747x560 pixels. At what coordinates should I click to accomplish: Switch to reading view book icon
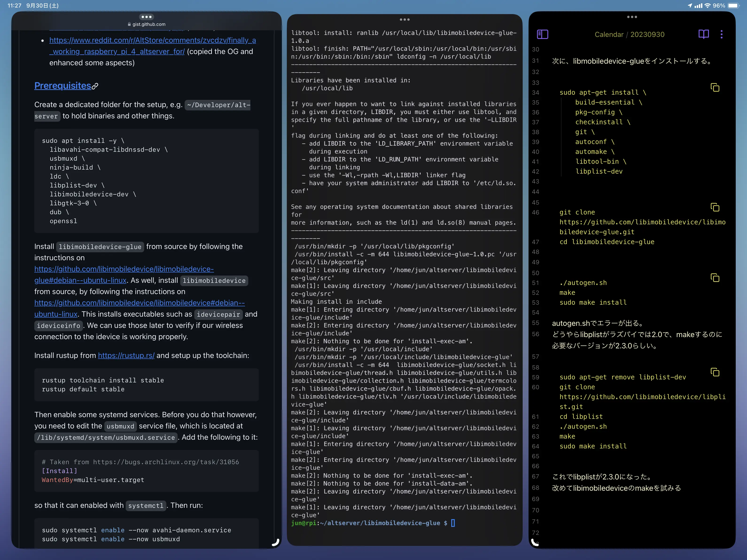point(704,34)
